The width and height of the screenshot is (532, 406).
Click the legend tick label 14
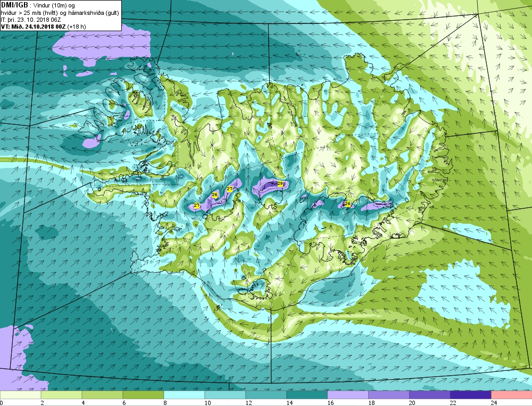click(290, 403)
